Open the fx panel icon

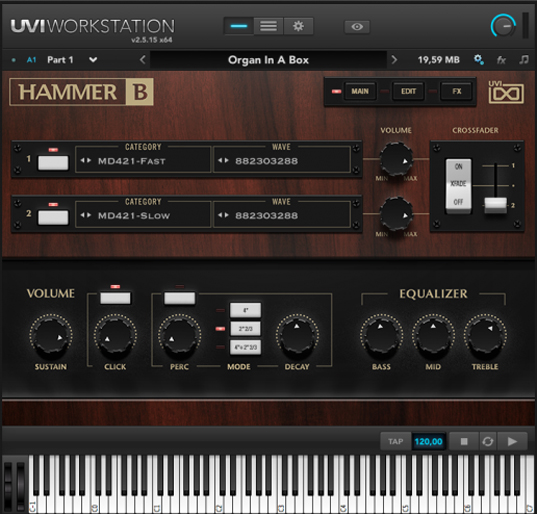(x=501, y=60)
